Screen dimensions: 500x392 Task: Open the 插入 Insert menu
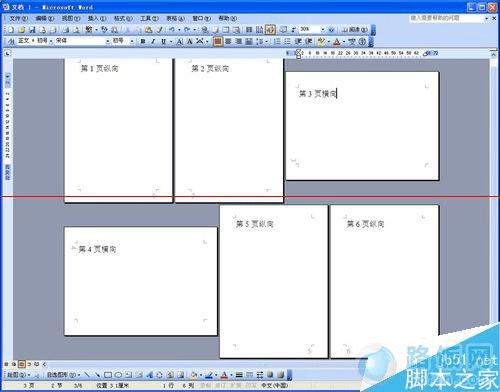[x=97, y=18]
